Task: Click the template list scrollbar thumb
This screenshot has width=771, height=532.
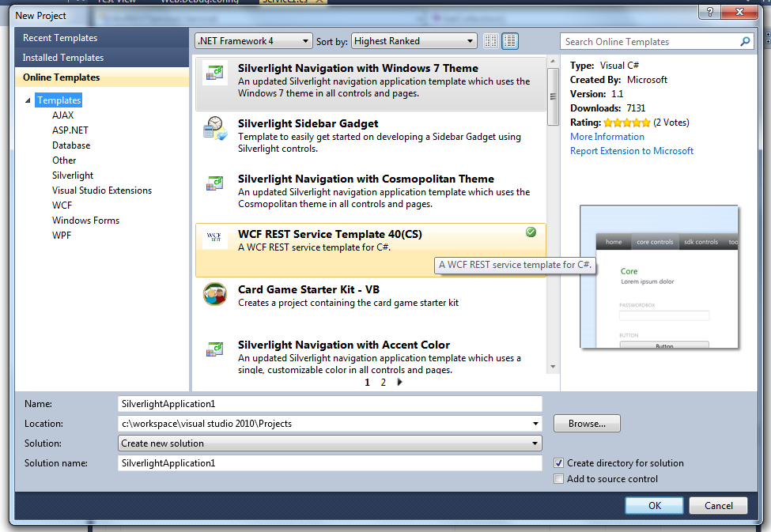Action: point(553,96)
